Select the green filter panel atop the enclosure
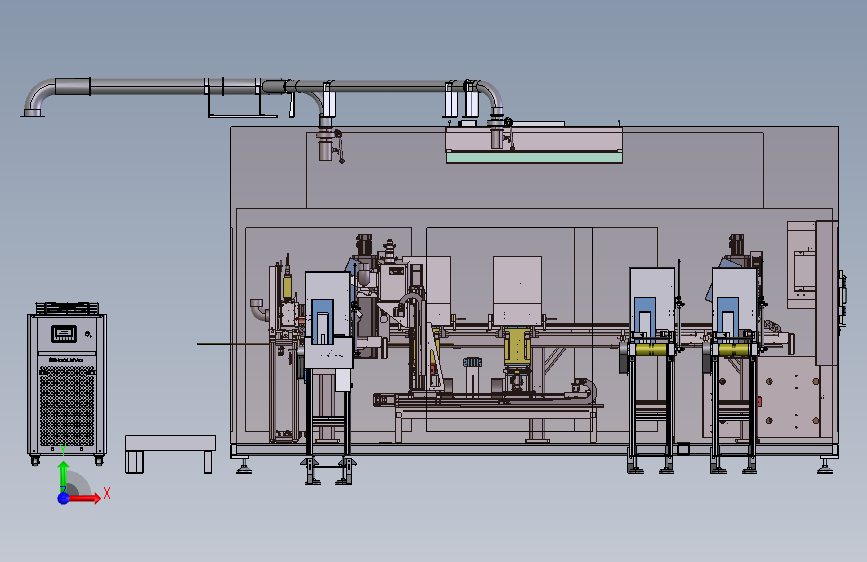867x562 pixels. 534,157
